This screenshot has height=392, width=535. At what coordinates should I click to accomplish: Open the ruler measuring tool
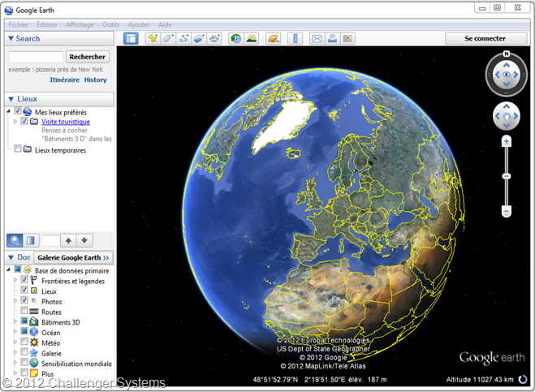click(x=296, y=39)
